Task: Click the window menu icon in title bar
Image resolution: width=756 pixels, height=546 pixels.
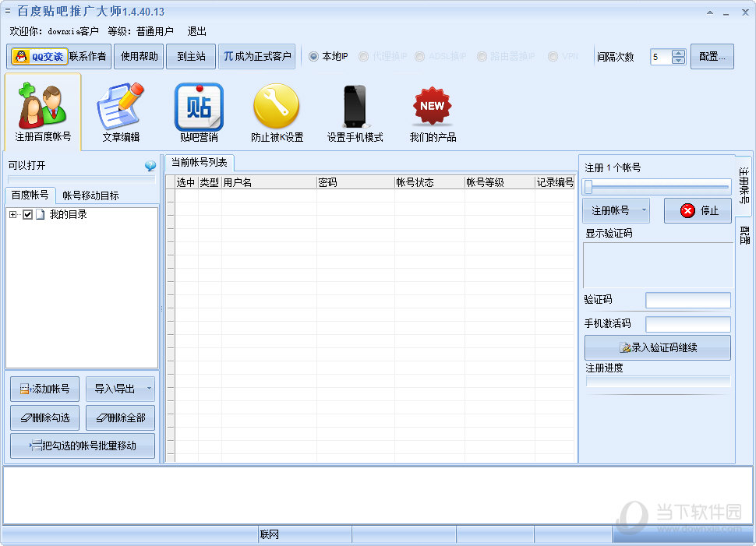Action: pos(7,11)
